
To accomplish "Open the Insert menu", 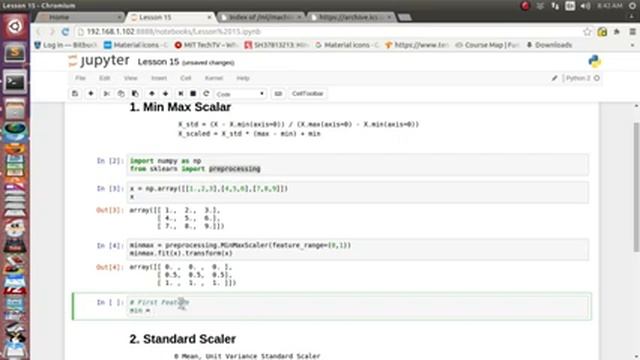I will (x=159, y=78).
